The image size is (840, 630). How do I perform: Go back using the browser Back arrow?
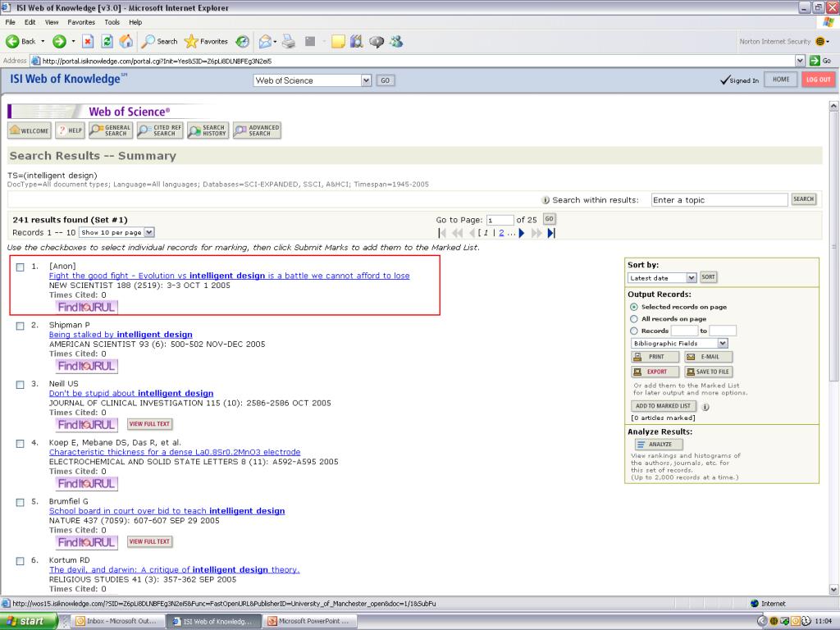pos(21,41)
